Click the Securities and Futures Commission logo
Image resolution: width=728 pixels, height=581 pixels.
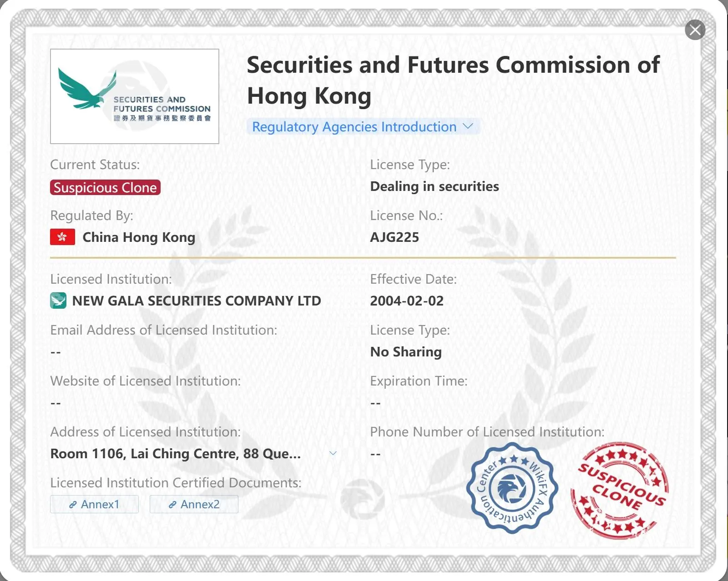(x=135, y=96)
